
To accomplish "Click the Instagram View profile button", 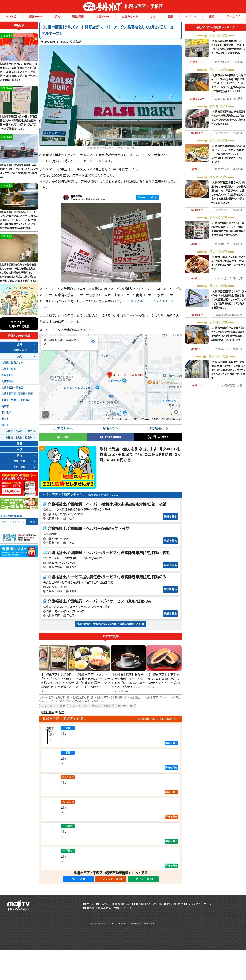I will pos(147,197).
